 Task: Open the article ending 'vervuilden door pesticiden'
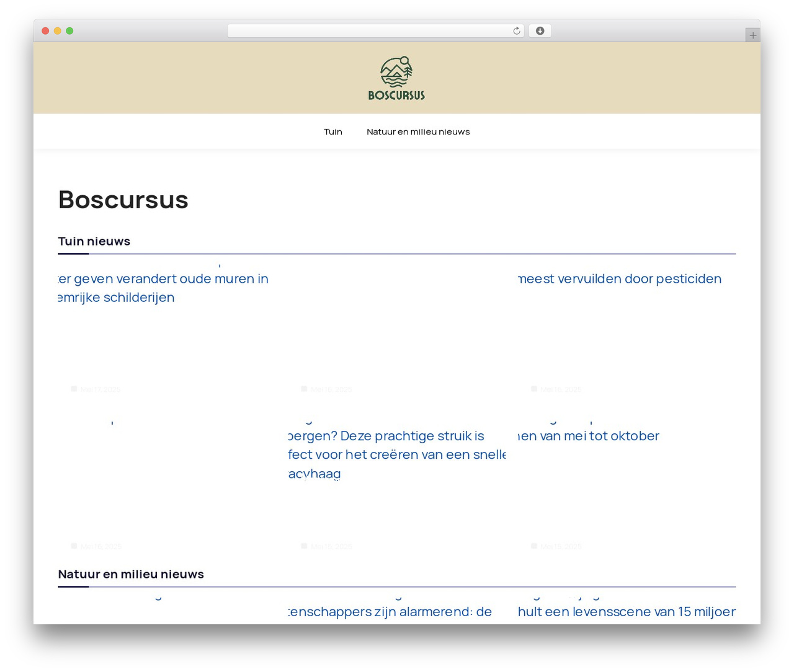pos(620,279)
